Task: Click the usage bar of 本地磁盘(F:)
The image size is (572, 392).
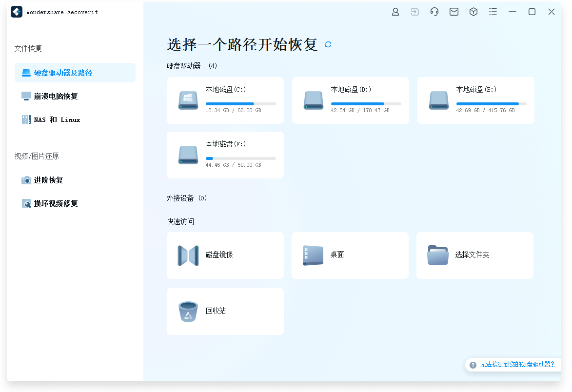Action: 241,158
